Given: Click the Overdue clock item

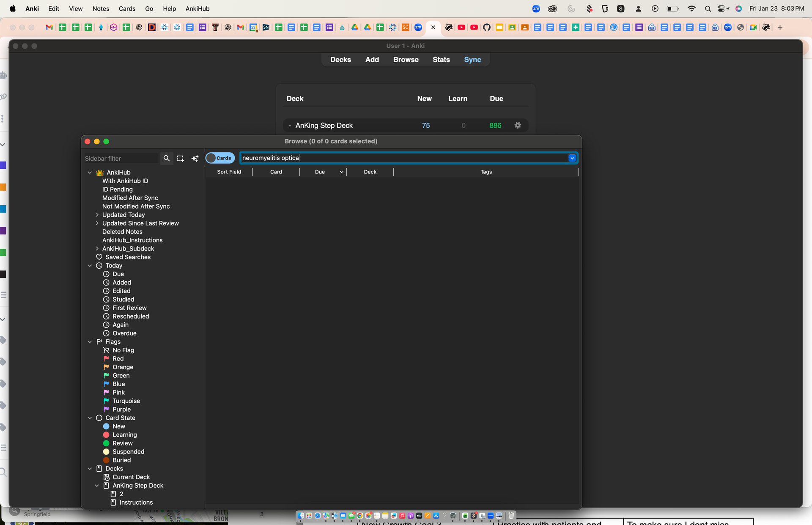Looking at the screenshot, I should [124, 333].
